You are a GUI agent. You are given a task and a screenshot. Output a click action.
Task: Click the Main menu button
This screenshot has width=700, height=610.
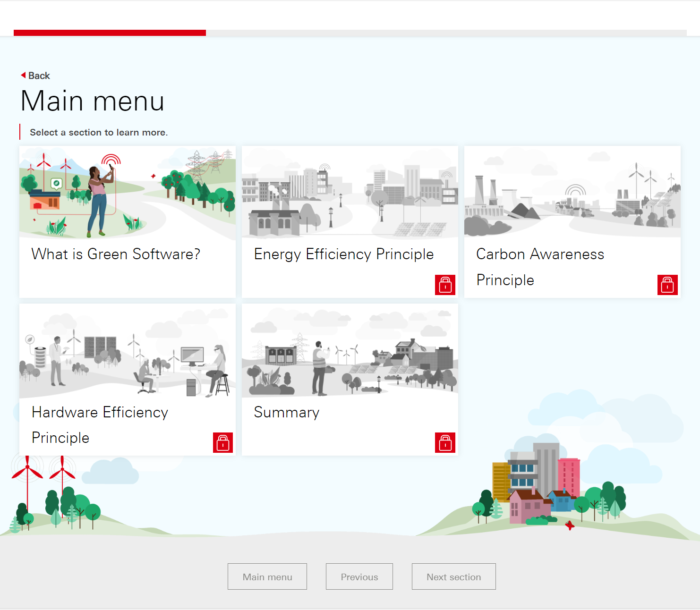click(x=267, y=576)
